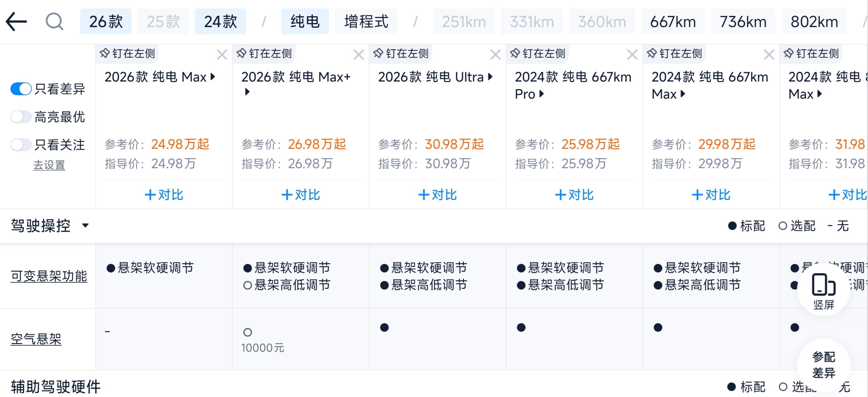
Task: Open the 去设置 link
Action: pos(49,165)
